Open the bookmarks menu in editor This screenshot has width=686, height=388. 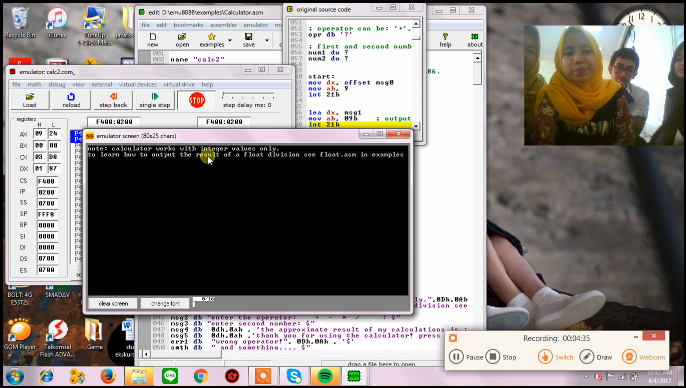188,25
